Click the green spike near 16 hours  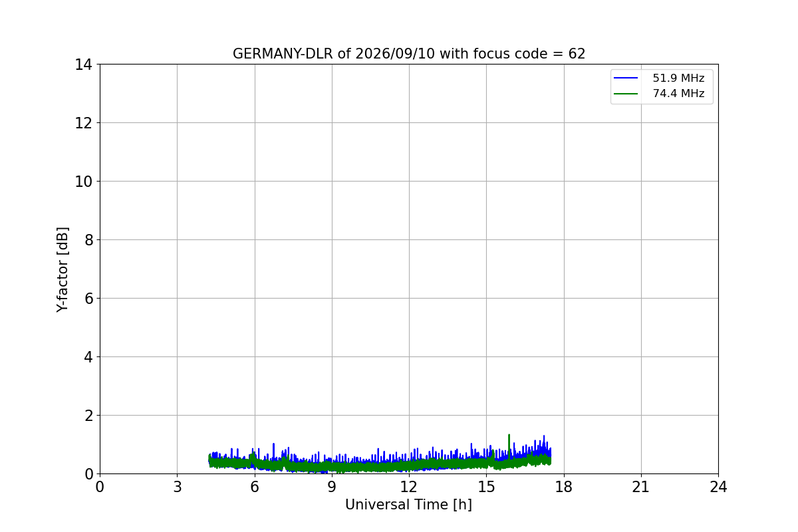click(509, 442)
